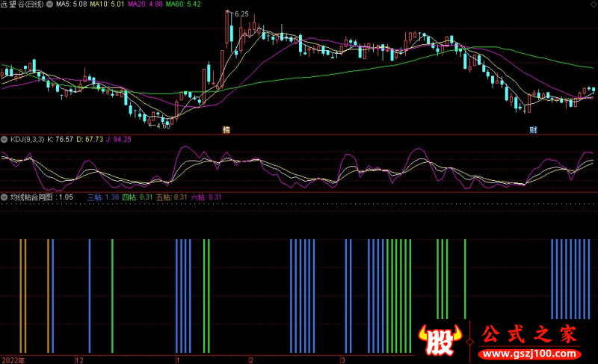The width and height of the screenshot is (598, 364).
Task: Open the 均线粘合同图 indicator dropdown arrow
Action: click(4, 197)
